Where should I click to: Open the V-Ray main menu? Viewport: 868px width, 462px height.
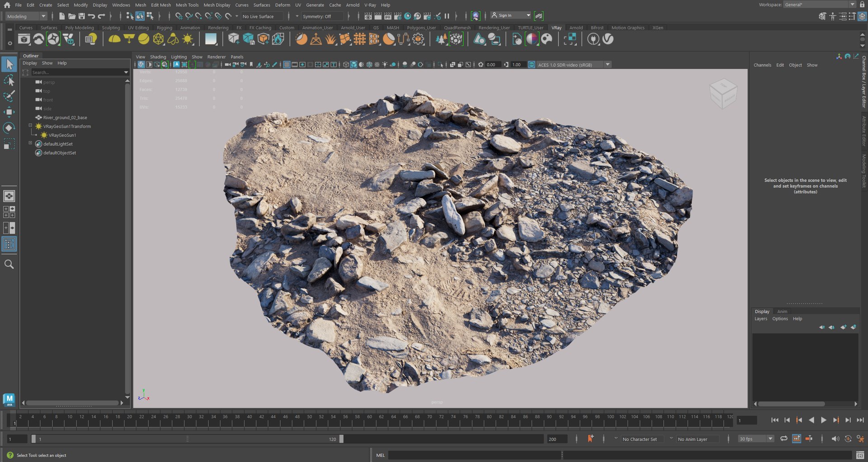coord(370,5)
